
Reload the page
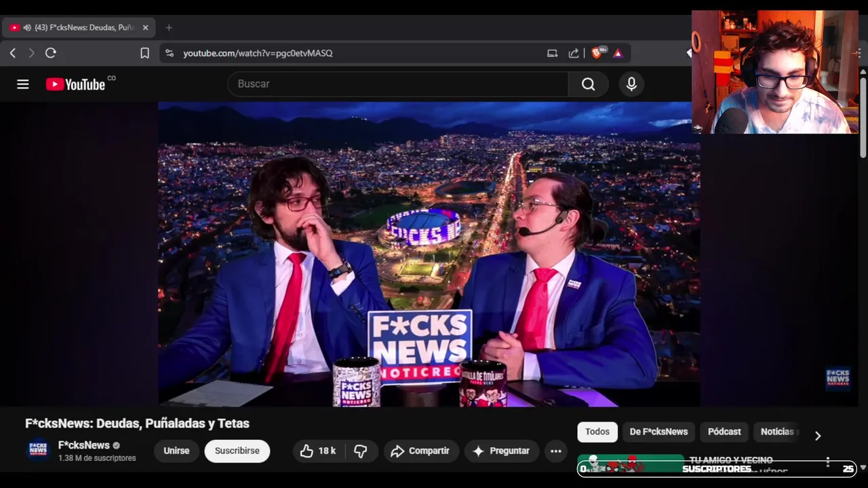click(51, 53)
